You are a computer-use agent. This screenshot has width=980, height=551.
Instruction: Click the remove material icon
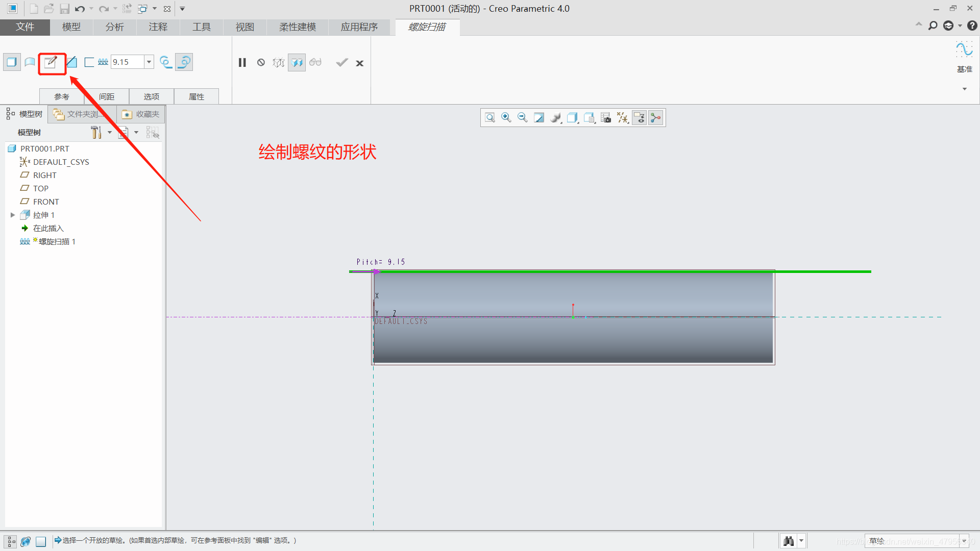pos(71,62)
